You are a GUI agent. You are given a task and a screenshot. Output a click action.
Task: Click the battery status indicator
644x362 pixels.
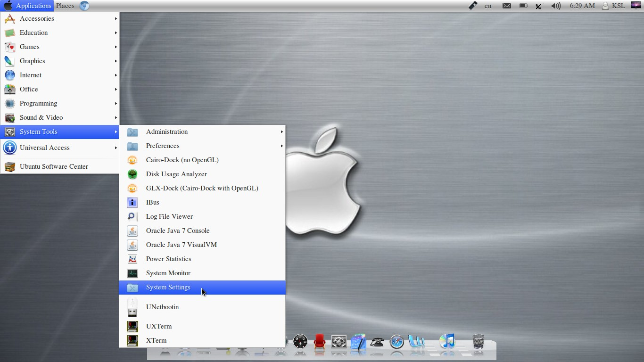[523, 6]
